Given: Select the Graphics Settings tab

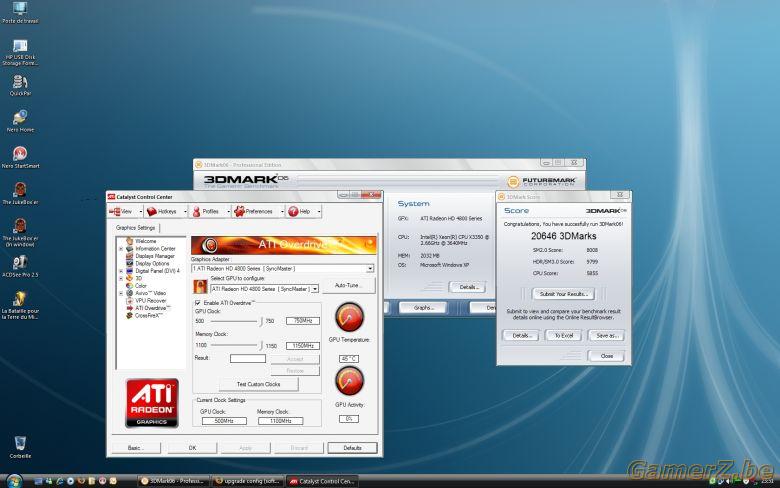Looking at the screenshot, I should [x=135, y=227].
